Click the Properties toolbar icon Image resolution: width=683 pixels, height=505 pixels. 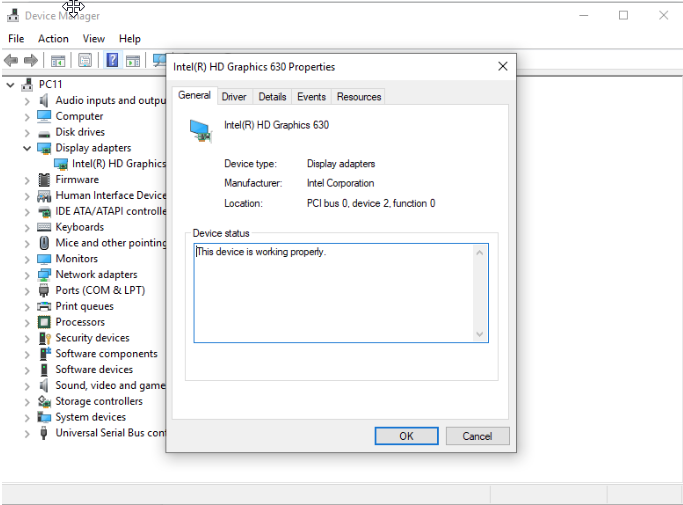[x=85, y=61]
